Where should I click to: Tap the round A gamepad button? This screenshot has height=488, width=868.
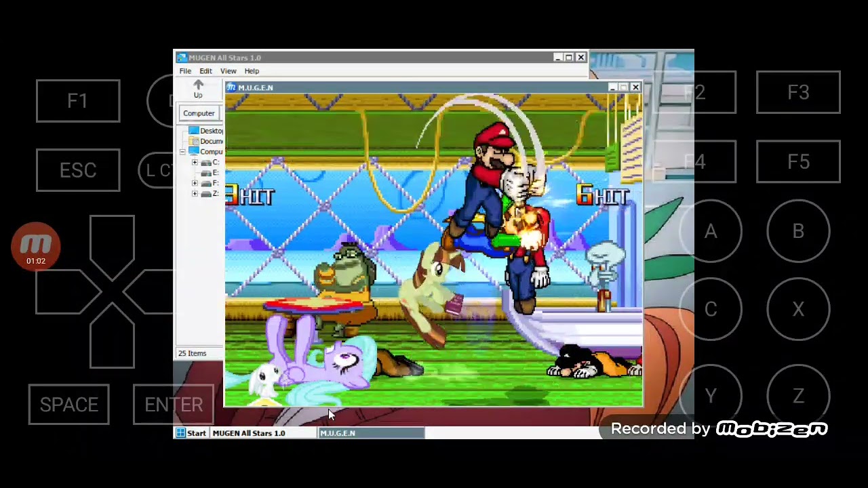pos(710,232)
